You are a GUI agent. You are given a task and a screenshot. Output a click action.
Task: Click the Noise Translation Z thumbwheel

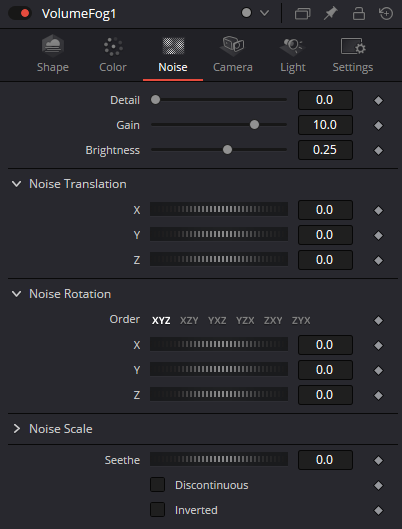[219, 259]
